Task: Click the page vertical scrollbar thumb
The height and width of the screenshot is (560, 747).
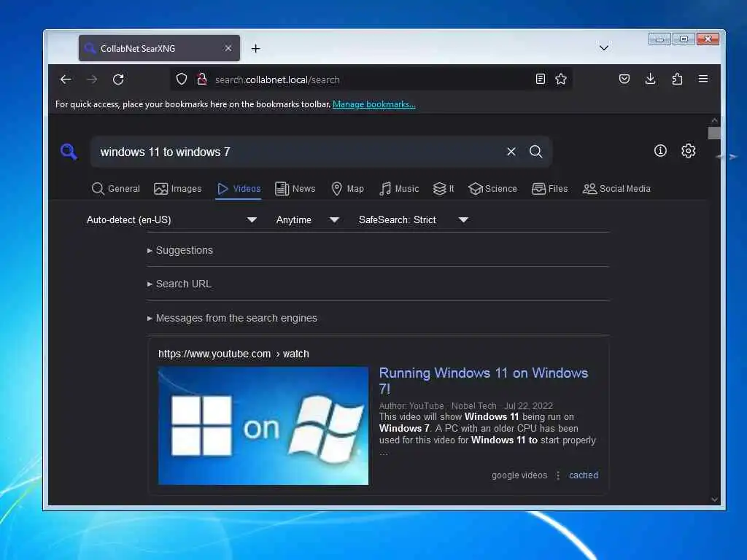Action: [714, 133]
